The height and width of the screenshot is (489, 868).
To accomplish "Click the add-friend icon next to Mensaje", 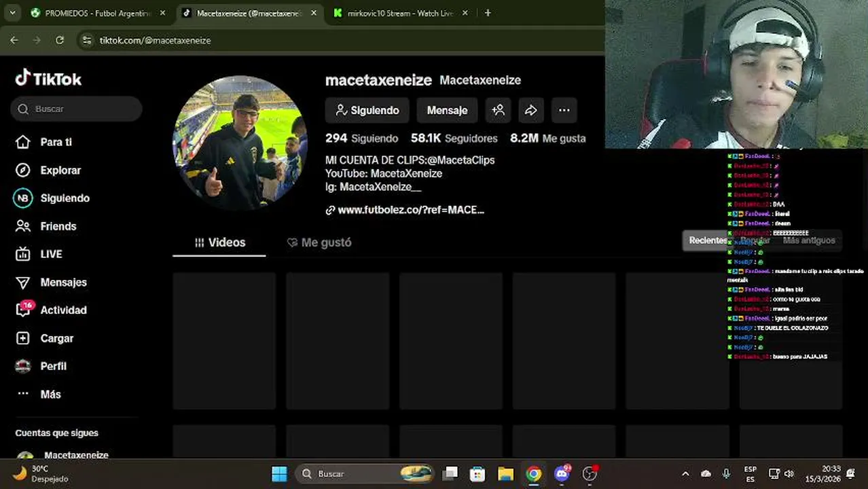I will [498, 110].
